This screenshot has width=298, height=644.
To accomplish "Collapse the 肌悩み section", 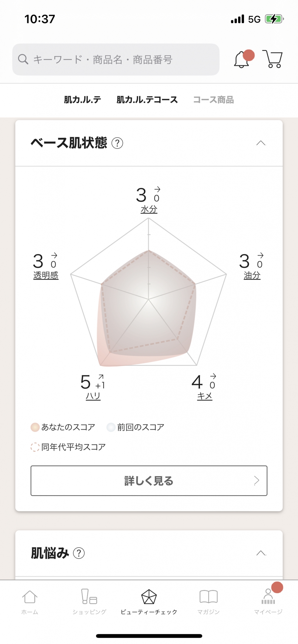I will tap(261, 553).
